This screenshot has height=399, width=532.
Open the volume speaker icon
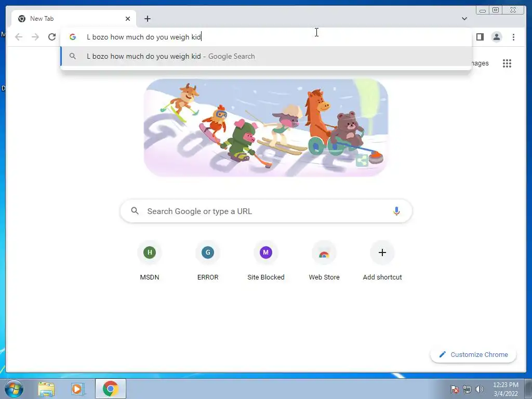(x=479, y=389)
